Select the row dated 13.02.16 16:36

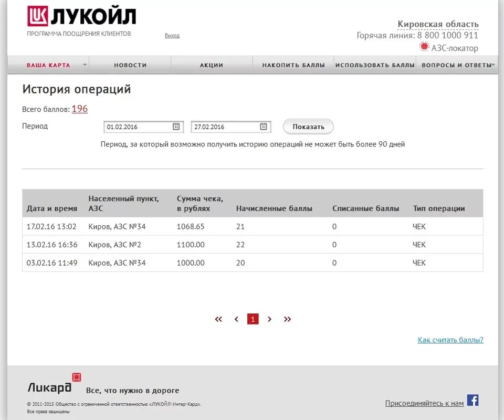pos(253,245)
